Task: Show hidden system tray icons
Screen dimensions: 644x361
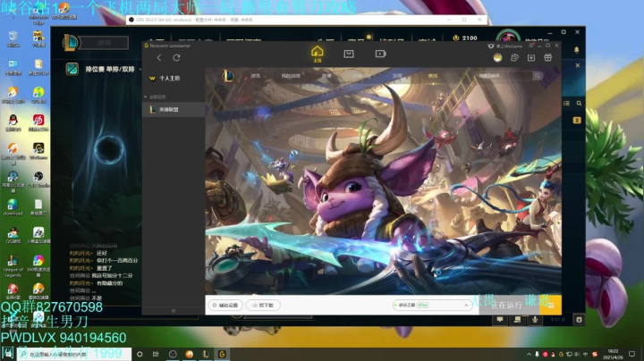Action: tap(529, 354)
